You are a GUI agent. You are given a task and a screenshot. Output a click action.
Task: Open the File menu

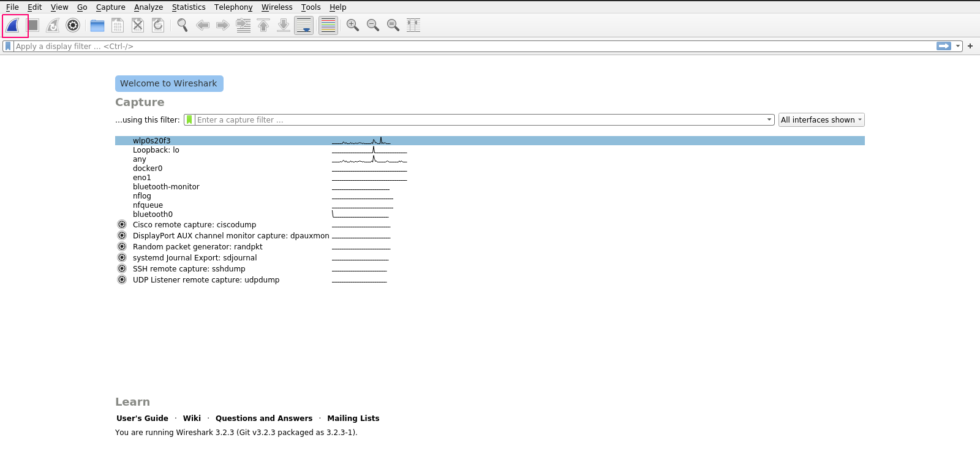(x=12, y=7)
